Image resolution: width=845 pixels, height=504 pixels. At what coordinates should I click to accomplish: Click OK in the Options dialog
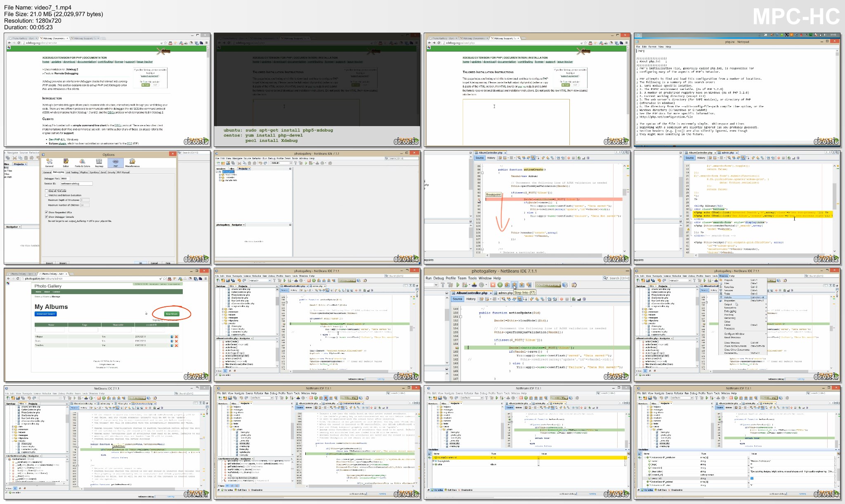(x=141, y=263)
